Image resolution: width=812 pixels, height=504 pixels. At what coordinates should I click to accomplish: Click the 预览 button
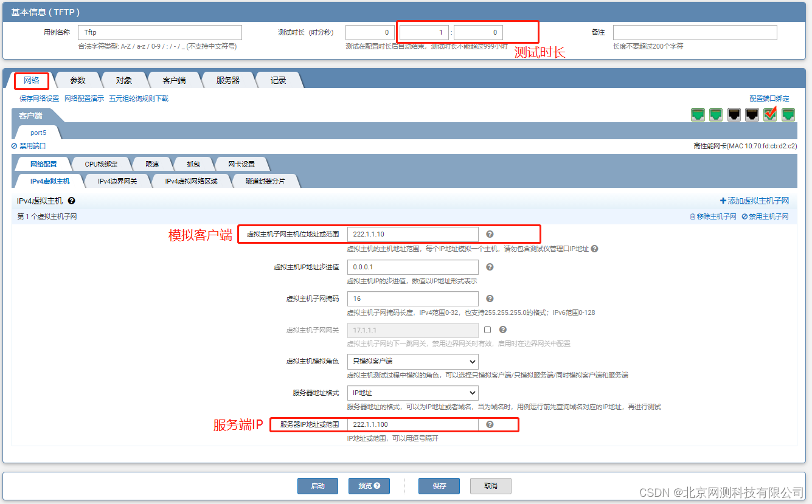[369, 486]
